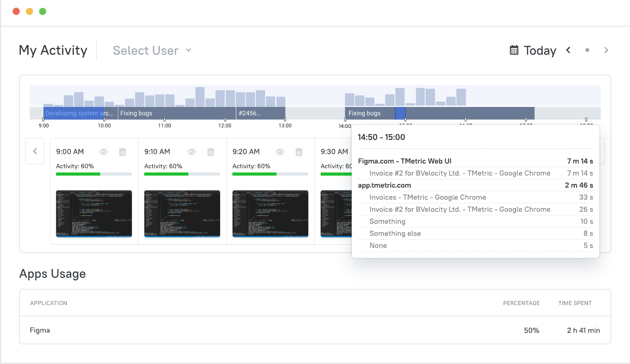Select the Developing system arc... timeline segment

81,113
